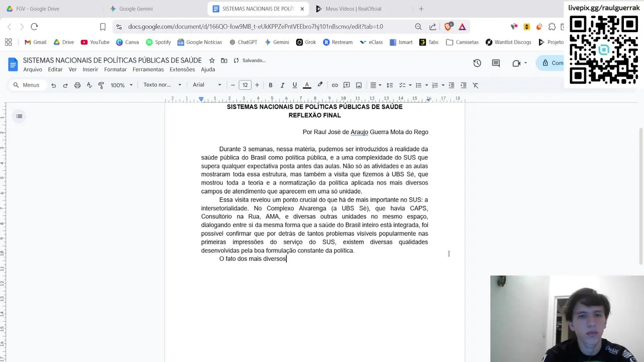Open the numbered list dropdown
Image resolution: width=644 pixels, height=362 pixels.
click(438, 85)
